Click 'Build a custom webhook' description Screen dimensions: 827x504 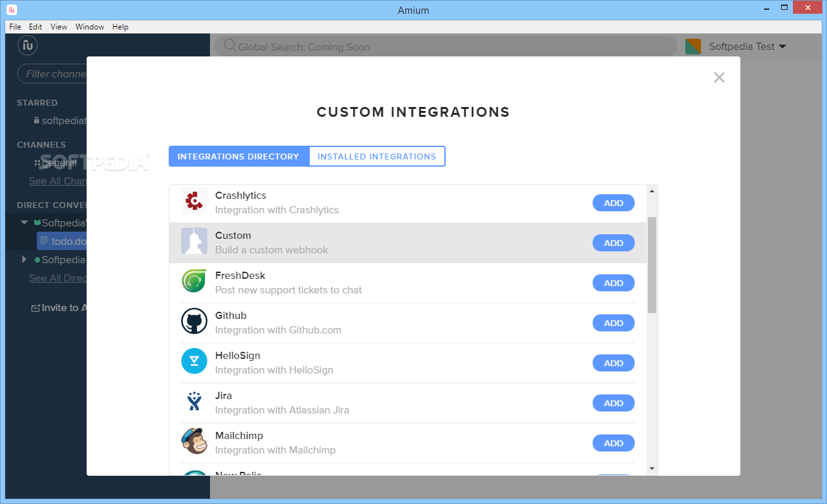coord(272,250)
